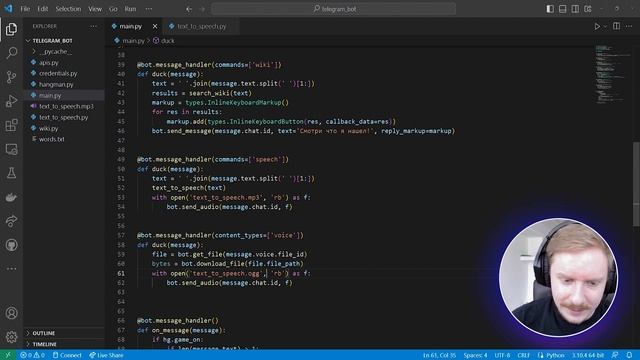Close the main.py tab
This screenshot has height=360, width=640.
pos(155,26)
